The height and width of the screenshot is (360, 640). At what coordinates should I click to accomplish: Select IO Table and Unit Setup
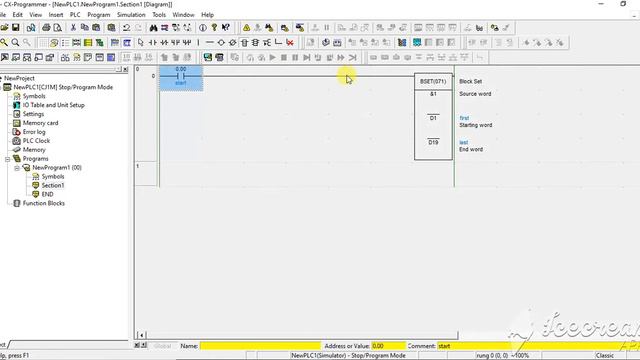coord(53,105)
